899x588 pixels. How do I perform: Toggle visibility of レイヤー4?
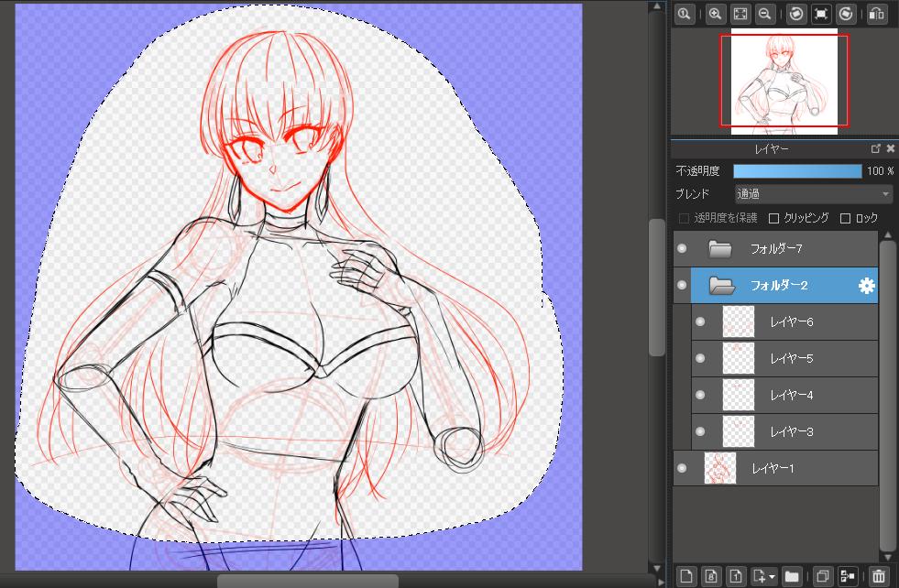pos(700,395)
